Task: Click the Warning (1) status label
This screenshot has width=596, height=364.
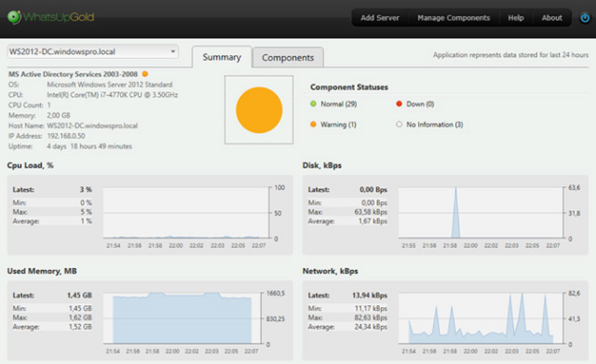Action: (338, 124)
